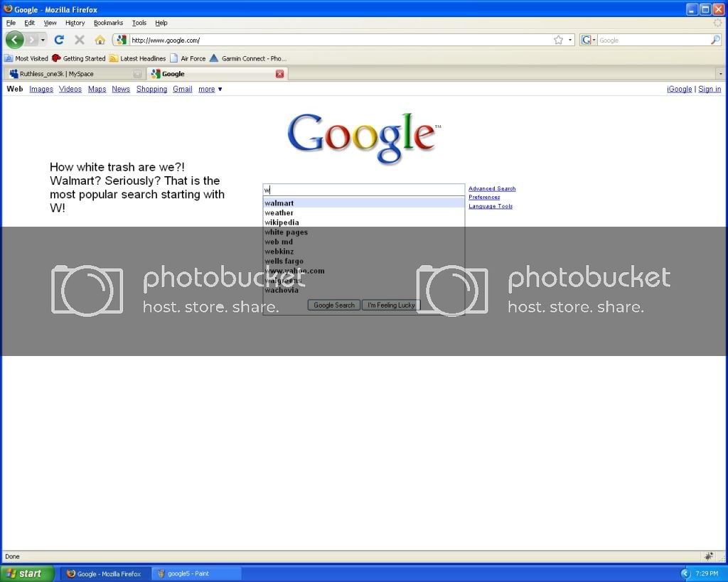Open the Tools menu
Viewport: 728px width, 582px height.
139,23
